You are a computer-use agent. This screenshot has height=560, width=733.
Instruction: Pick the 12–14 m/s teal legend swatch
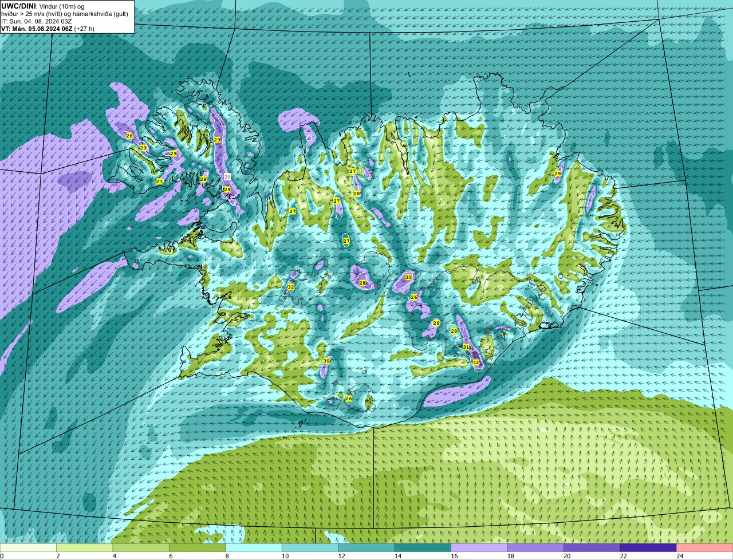pyautogui.click(x=366, y=547)
